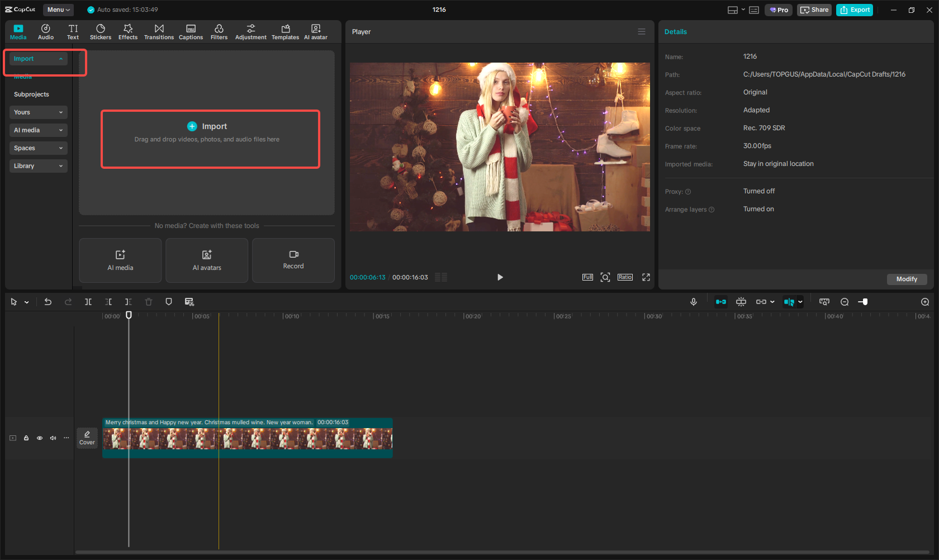This screenshot has height=560, width=939.
Task: Switch to the Templates tab
Action: [x=285, y=31]
